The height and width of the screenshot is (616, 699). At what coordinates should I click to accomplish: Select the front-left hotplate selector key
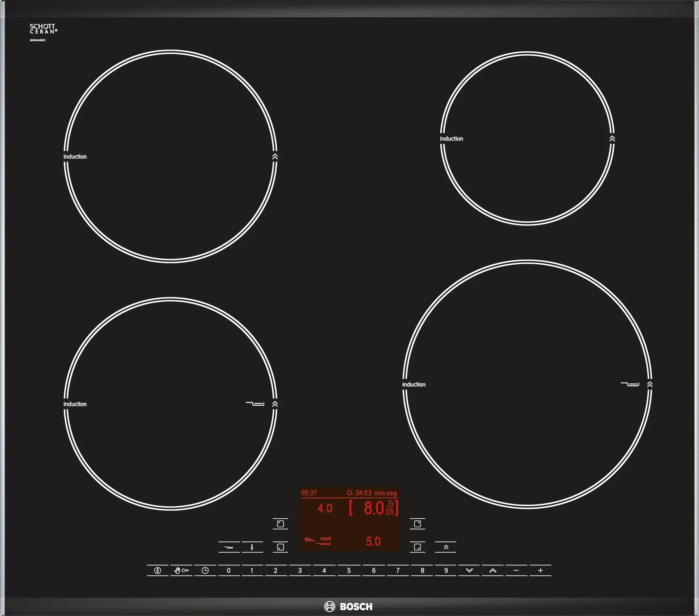281,547
